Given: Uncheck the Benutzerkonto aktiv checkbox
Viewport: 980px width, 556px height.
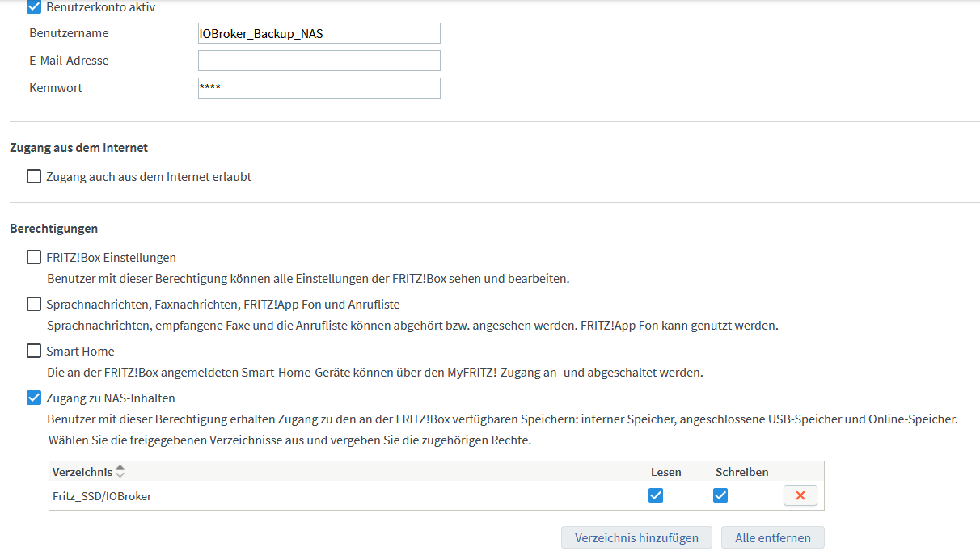Looking at the screenshot, I should point(34,7).
